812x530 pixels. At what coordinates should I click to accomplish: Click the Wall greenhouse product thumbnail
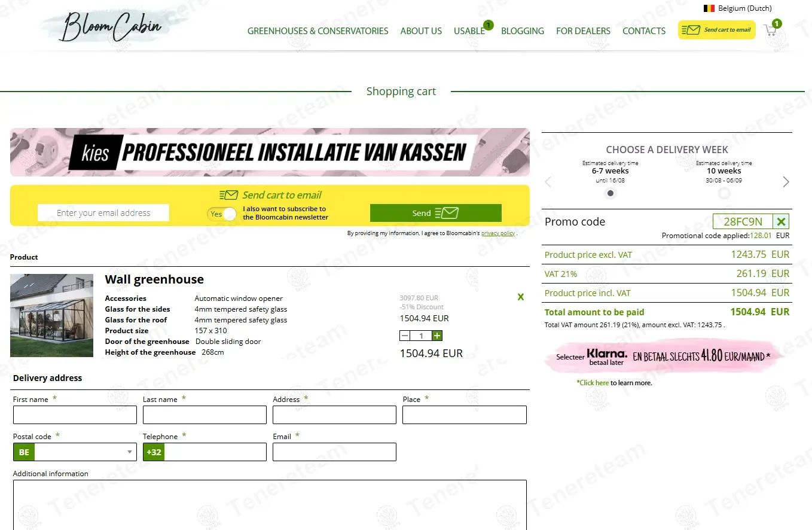click(52, 315)
